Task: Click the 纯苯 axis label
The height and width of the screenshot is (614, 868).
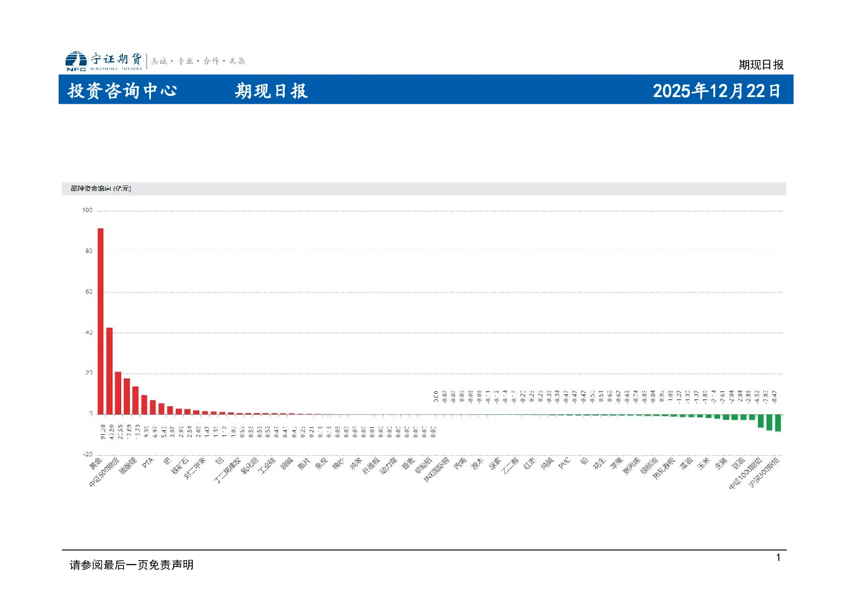Action: coord(356,464)
